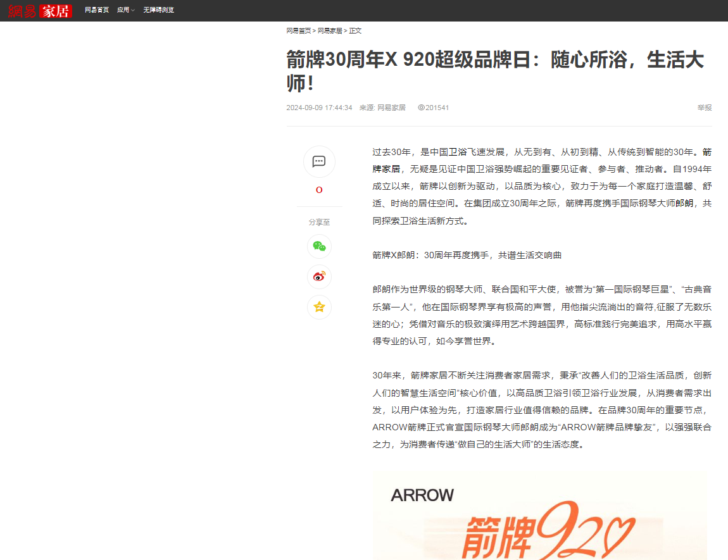Viewport: 728px width, 560px height.
Task: Share article to WeChat
Action: pos(319,246)
